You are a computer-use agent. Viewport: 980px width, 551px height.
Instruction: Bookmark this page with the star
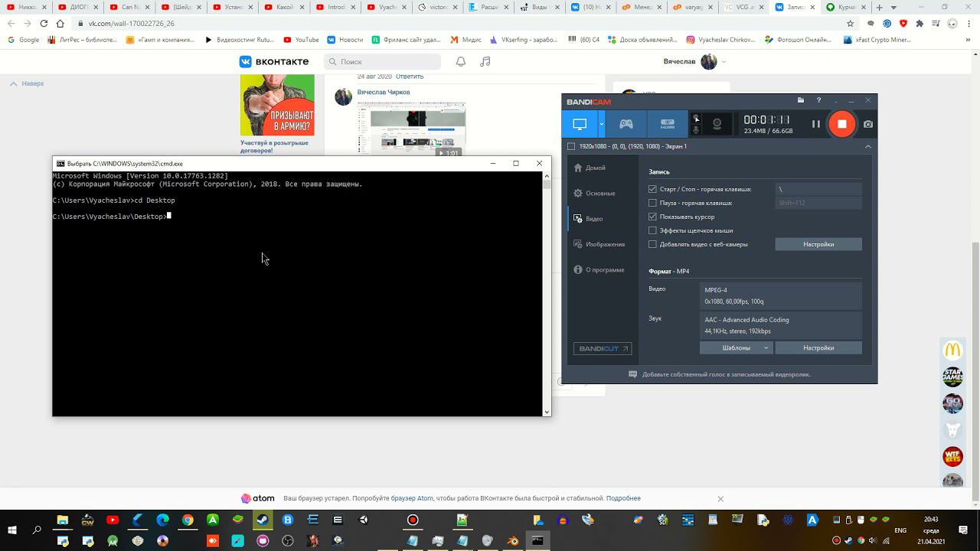click(850, 24)
